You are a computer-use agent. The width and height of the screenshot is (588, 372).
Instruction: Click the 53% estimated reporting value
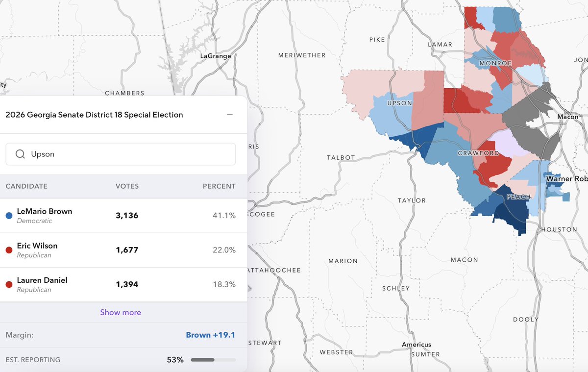coord(175,360)
